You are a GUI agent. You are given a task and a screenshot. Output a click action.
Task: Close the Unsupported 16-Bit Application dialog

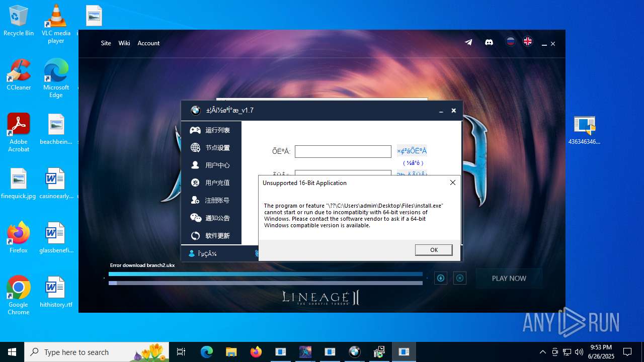pyautogui.click(x=452, y=183)
